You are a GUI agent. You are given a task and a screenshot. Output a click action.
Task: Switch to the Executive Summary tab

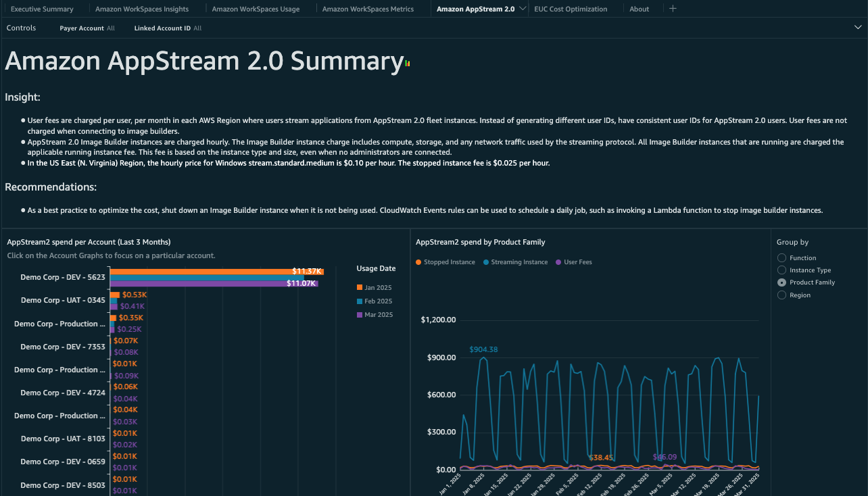pyautogui.click(x=44, y=9)
